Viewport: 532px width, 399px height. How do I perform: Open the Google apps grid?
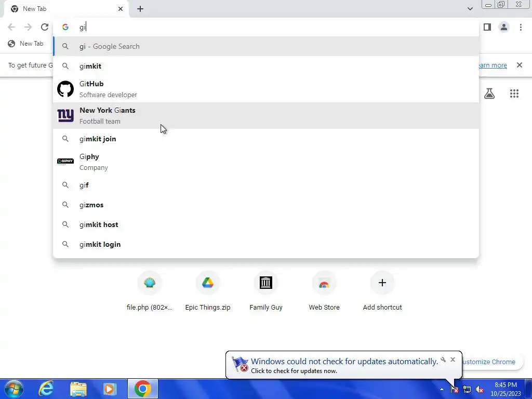(x=514, y=94)
